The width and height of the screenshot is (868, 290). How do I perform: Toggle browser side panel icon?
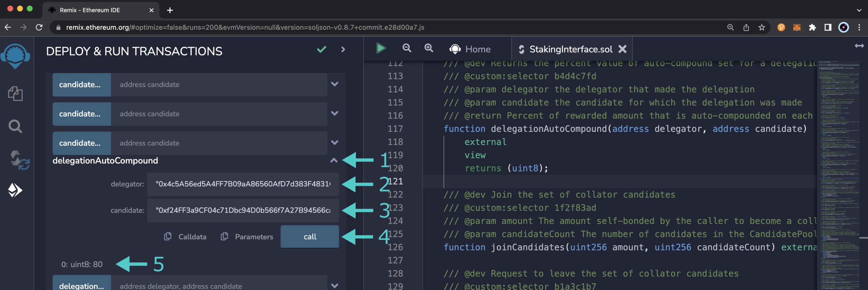tap(828, 27)
